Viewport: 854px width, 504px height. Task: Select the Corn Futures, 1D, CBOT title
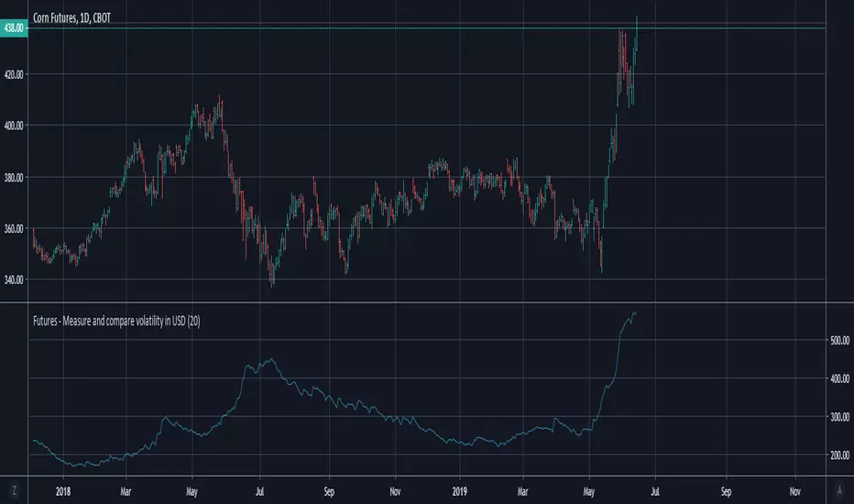(x=71, y=18)
